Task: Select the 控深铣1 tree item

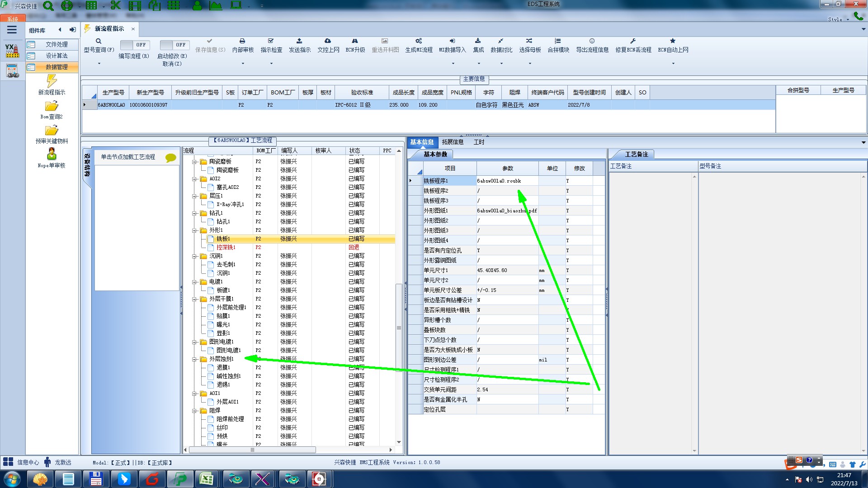Action: click(x=226, y=247)
